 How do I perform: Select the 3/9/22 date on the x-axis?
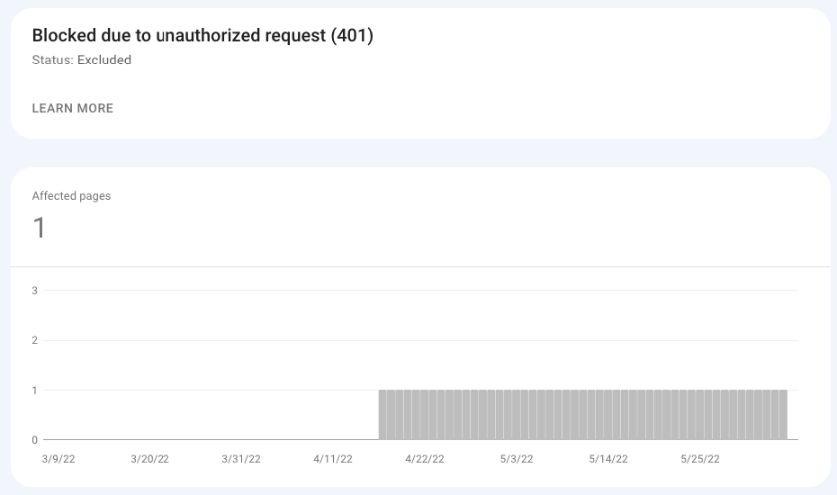(57, 460)
